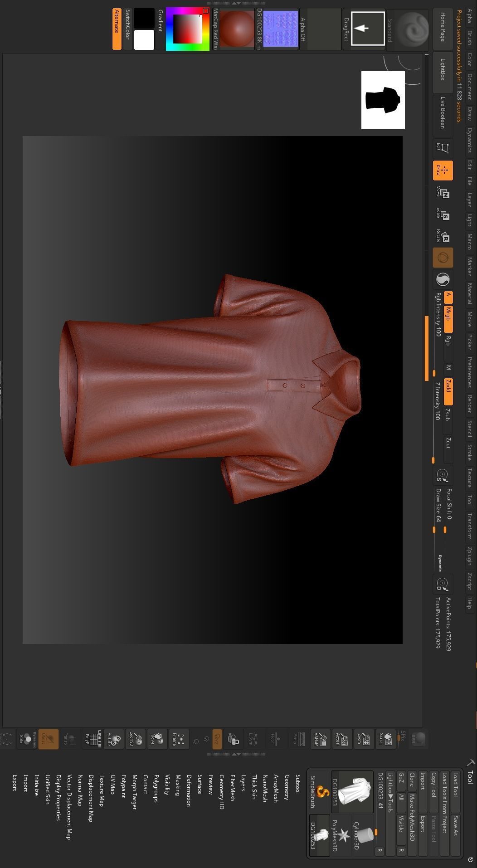Open the Preferences menu
Screen dimensions: 477x868
469,372
